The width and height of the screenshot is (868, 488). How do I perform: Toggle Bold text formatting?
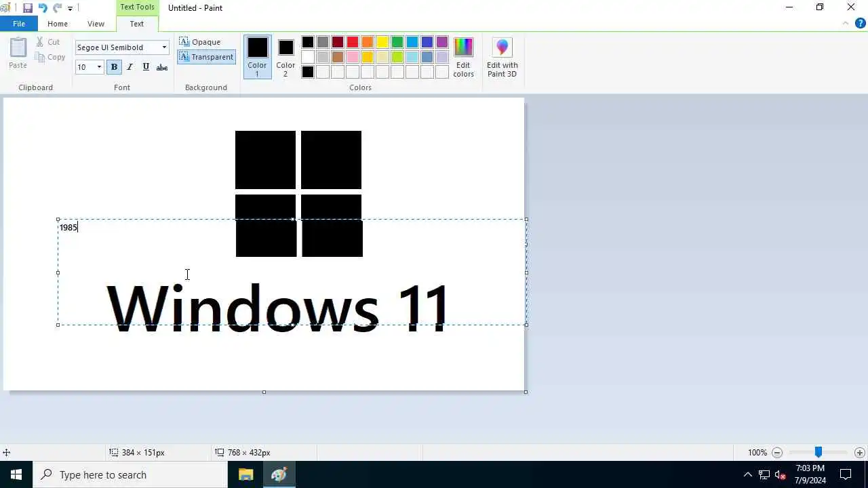coord(114,67)
